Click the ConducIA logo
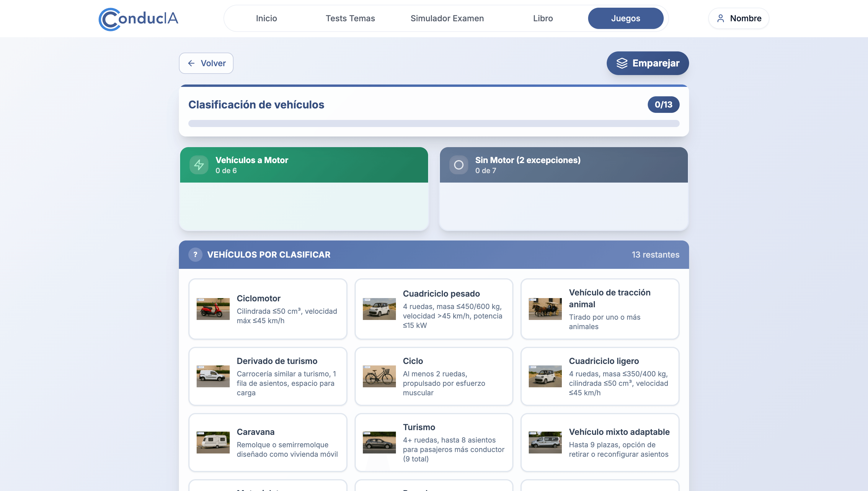This screenshot has height=491, width=868. [x=138, y=19]
